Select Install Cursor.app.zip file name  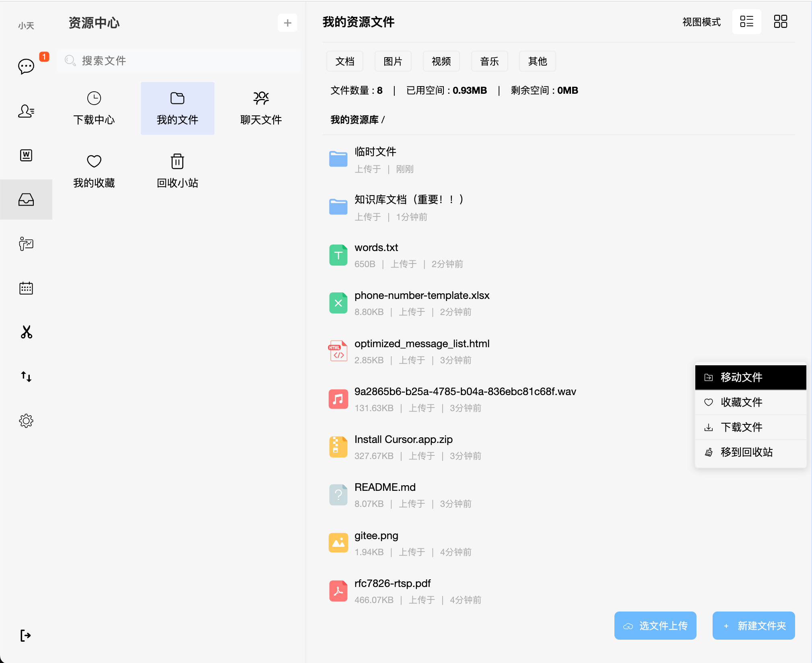coord(404,439)
